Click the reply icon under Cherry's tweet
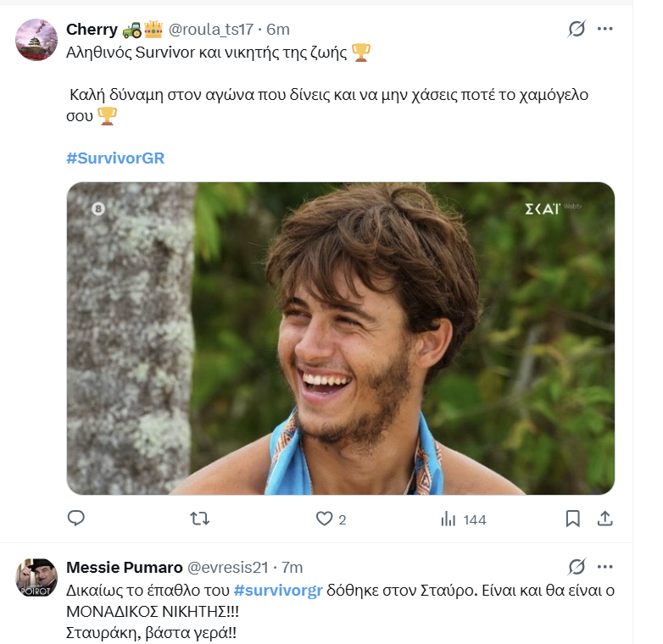 pyautogui.click(x=76, y=518)
